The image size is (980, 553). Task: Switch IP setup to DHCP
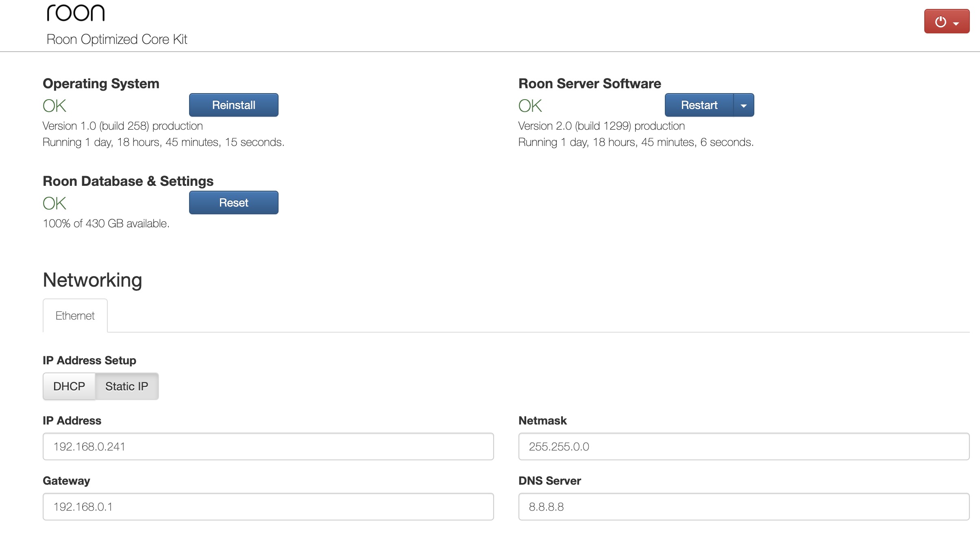69,386
